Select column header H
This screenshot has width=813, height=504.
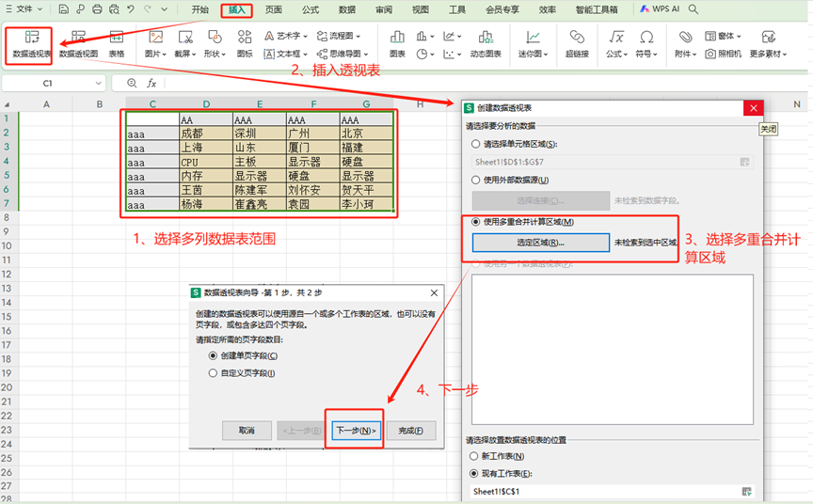coord(420,104)
